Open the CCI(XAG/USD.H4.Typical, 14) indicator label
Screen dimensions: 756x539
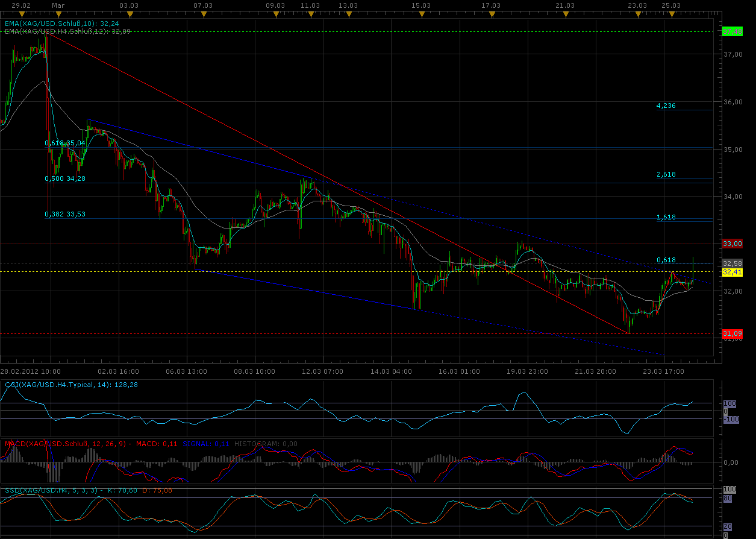coord(71,385)
